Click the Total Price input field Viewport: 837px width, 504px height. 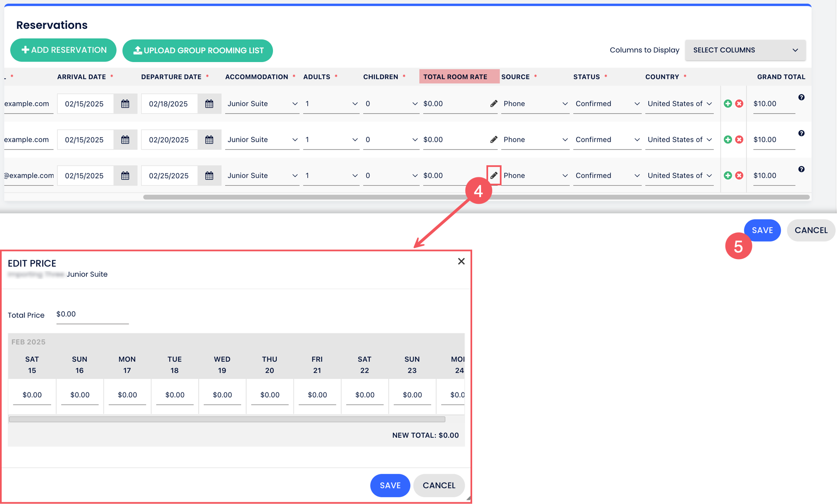92,314
